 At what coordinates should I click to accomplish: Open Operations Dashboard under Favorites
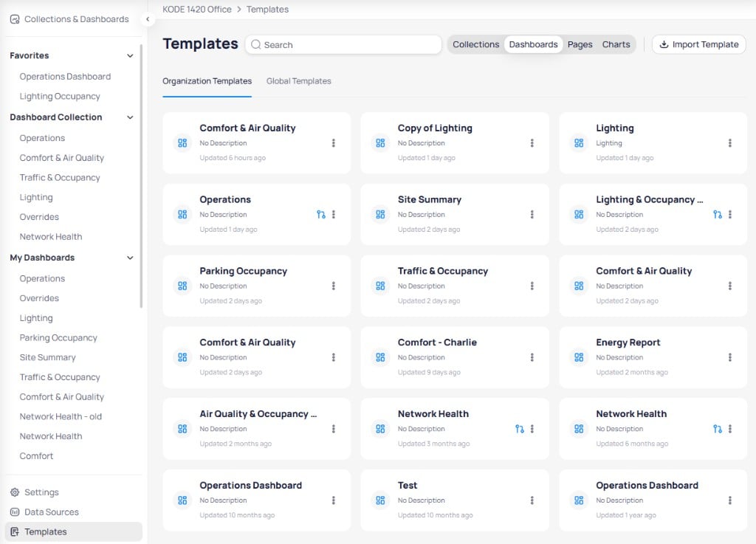[65, 77]
